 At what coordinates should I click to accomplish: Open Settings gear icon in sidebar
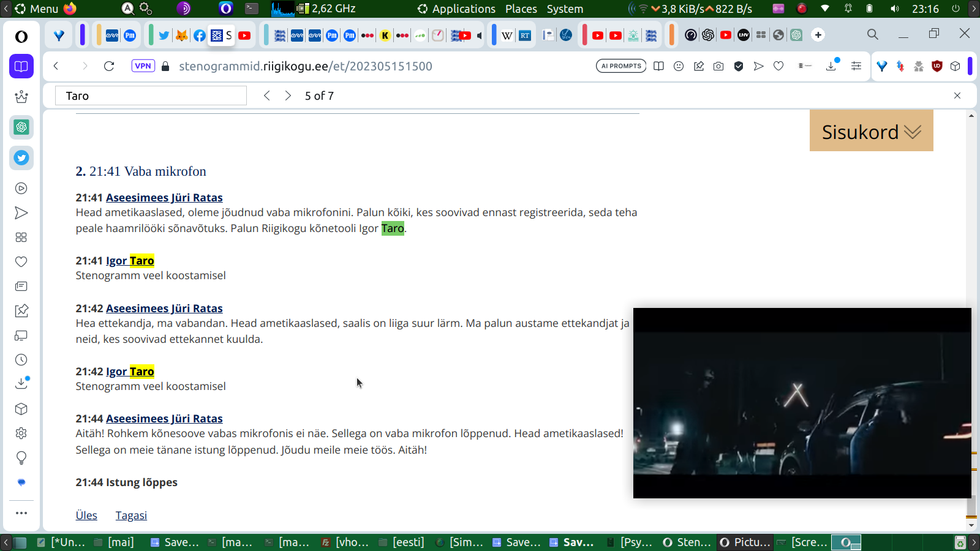(x=21, y=433)
